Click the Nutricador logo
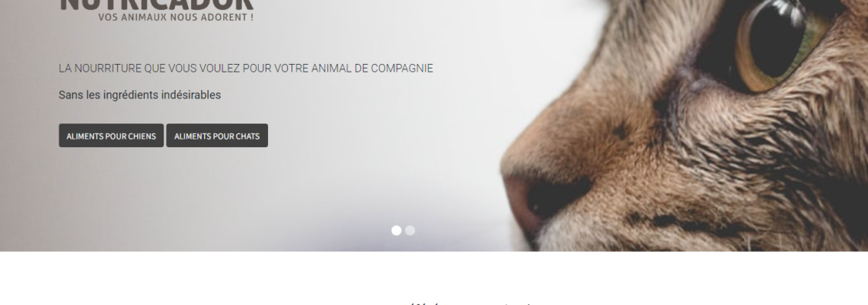 tap(157, 5)
